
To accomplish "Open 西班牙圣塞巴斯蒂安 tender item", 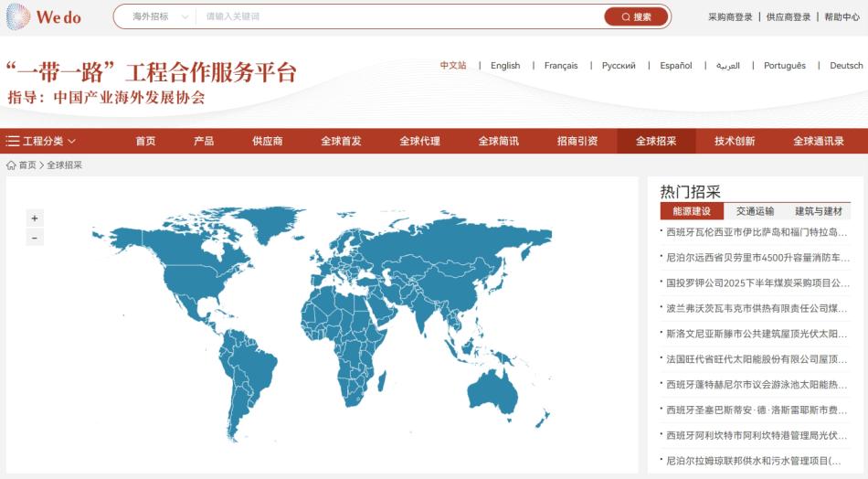I will [x=755, y=410].
